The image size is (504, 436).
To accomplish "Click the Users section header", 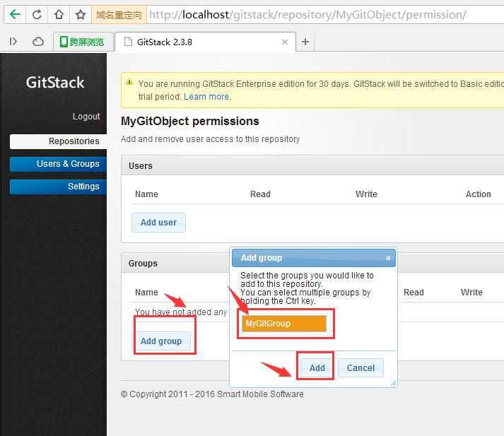I will tap(312, 166).
